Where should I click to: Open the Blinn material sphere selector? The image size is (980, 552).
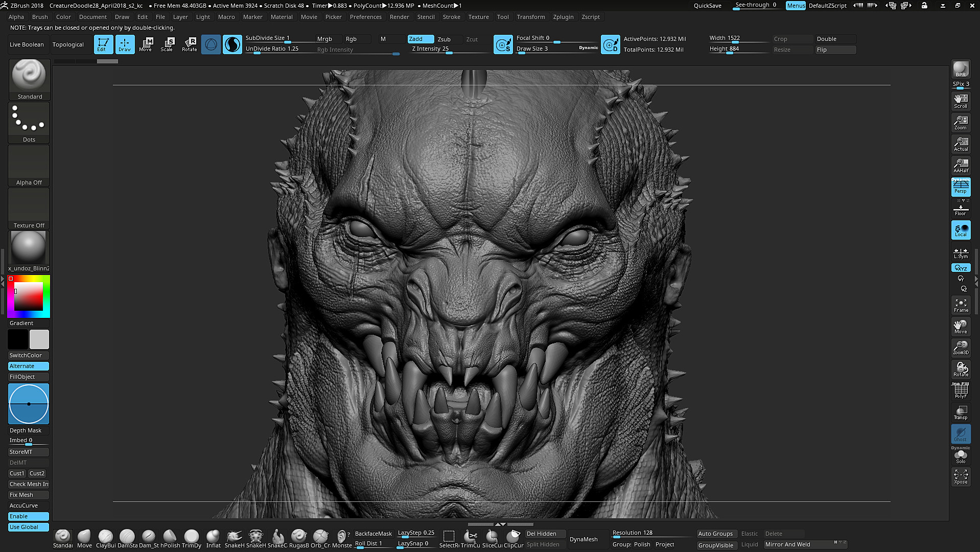point(29,251)
